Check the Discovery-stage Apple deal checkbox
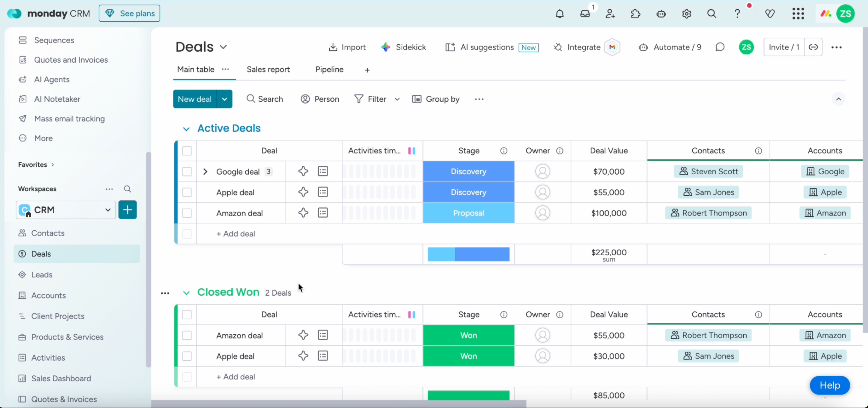This screenshot has width=868, height=408. point(187,192)
